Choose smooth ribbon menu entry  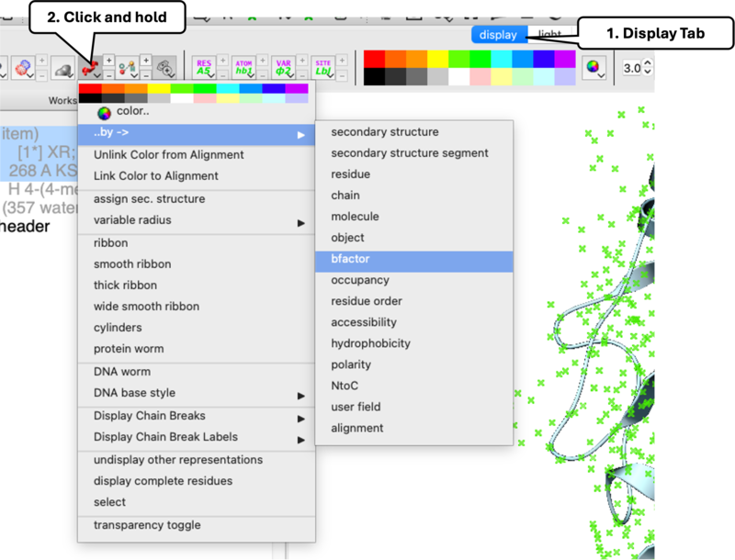[132, 264]
